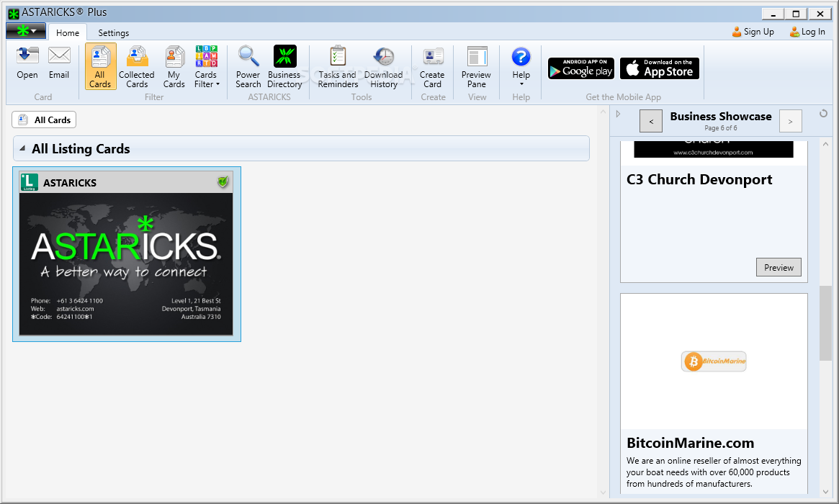The width and height of the screenshot is (839, 504).
Task: Click the green shield icon on ASTARICKS card
Action: 223,182
